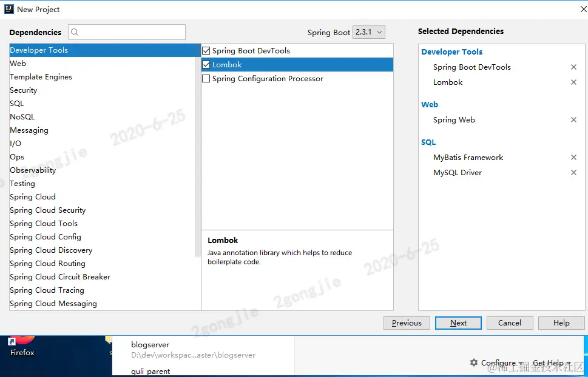Image resolution: width=588 pixels, height=377 pixels.
Task: Select the Observability category
Action: coord(103,170)
